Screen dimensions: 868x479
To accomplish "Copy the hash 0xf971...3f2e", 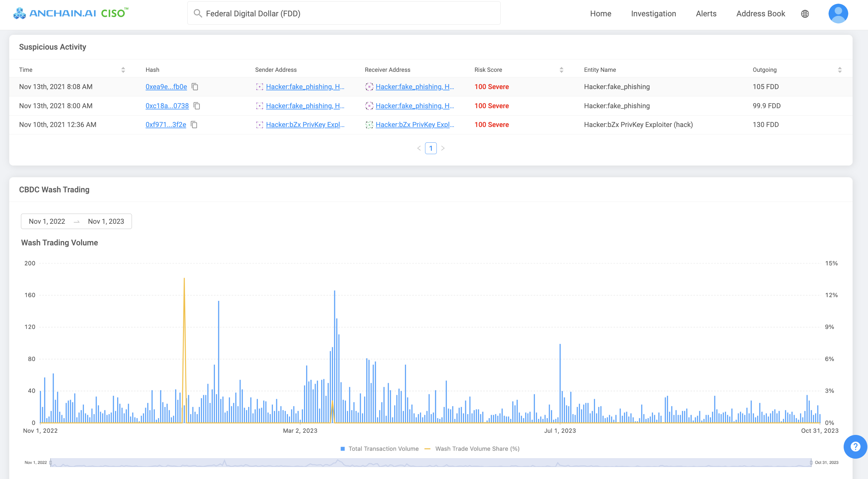I will (x=194, y=124).
